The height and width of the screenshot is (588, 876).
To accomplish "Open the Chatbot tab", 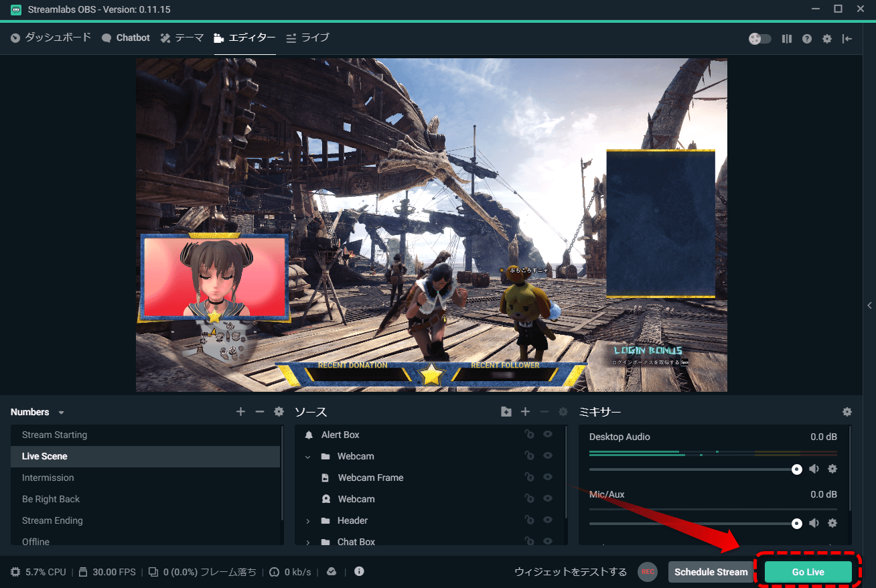I will pyautogui.click(x=126, y=38).
